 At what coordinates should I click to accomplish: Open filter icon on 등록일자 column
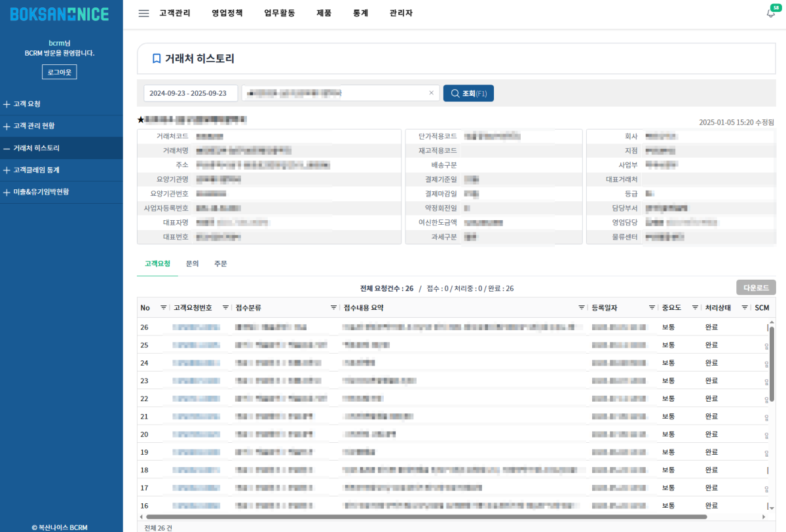tap(652, 308)
